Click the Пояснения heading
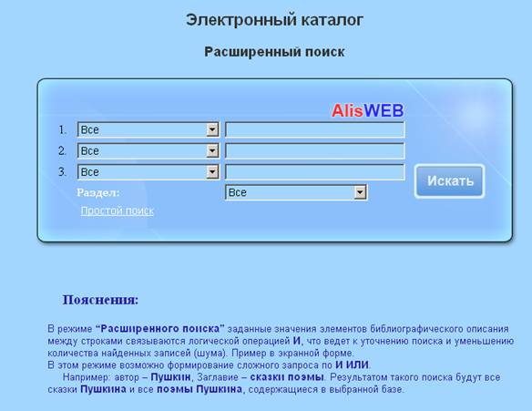Viewport: 532px width, 411px height. (100, 300)
